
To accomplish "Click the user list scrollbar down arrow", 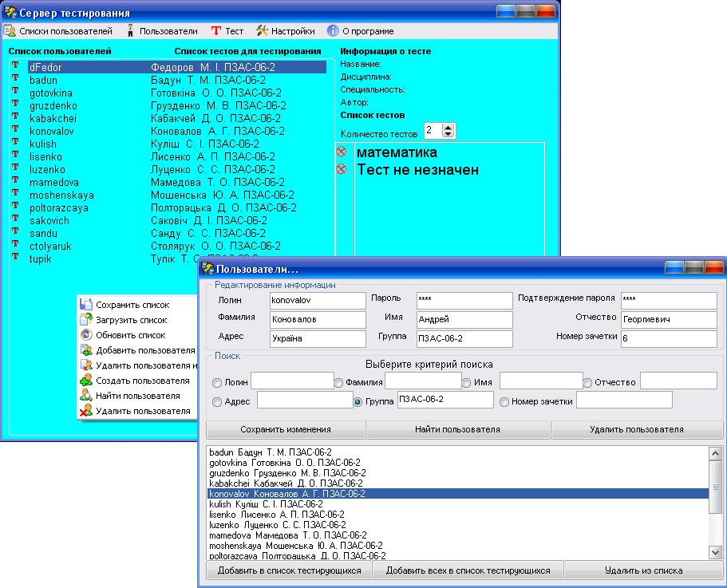I will [x=716, y=551].
